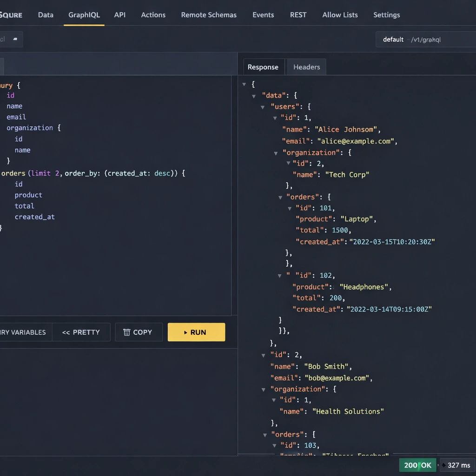Select the Response tab

[263, 67]
